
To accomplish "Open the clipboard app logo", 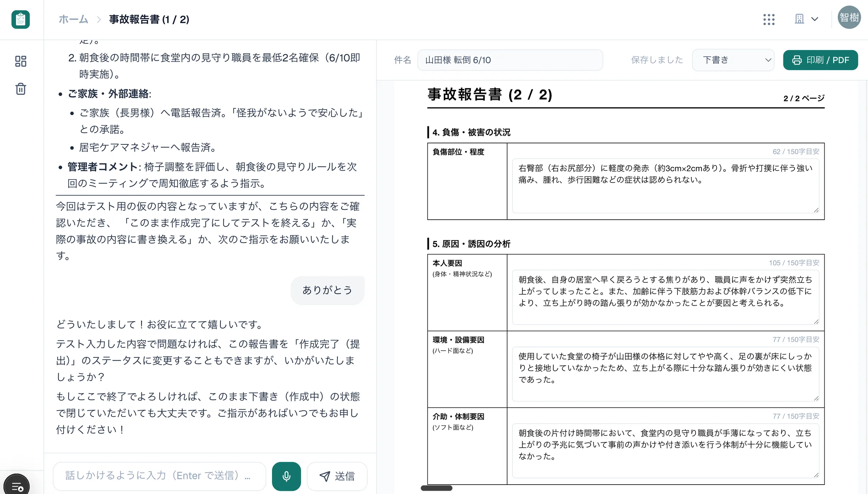I will pos(21,20).
